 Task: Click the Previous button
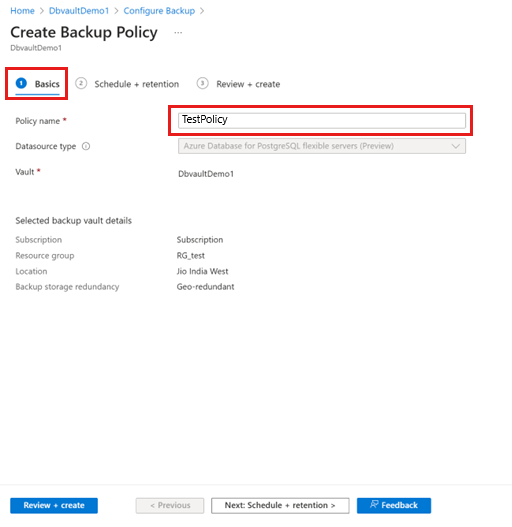tap(170, 505)
